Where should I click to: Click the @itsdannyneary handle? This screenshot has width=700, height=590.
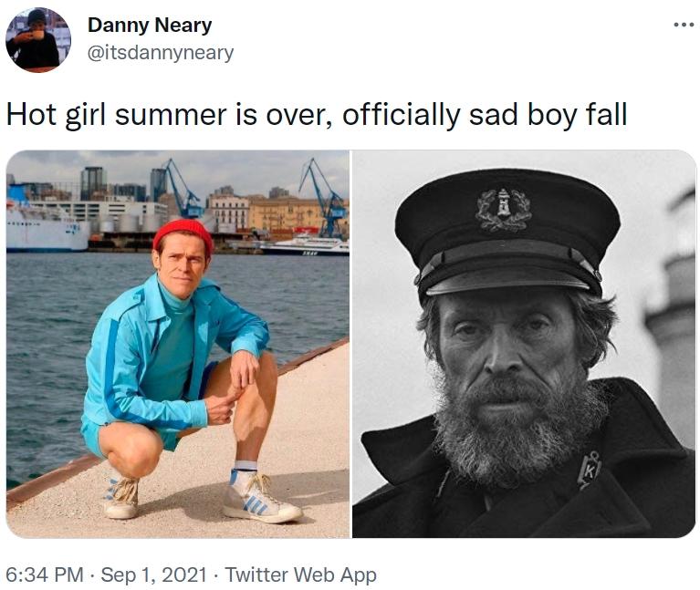click(x=161, y=53)
